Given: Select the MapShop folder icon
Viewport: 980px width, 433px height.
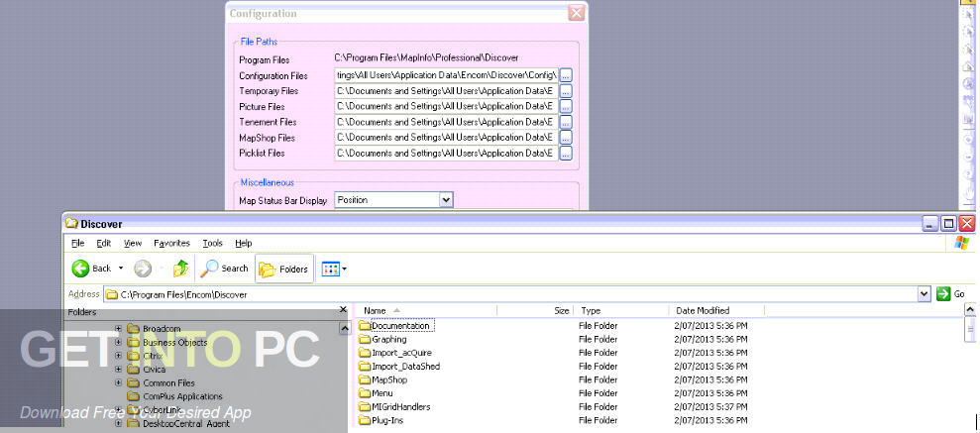Looking at the screenshot, I should click(x=365, y=379).
